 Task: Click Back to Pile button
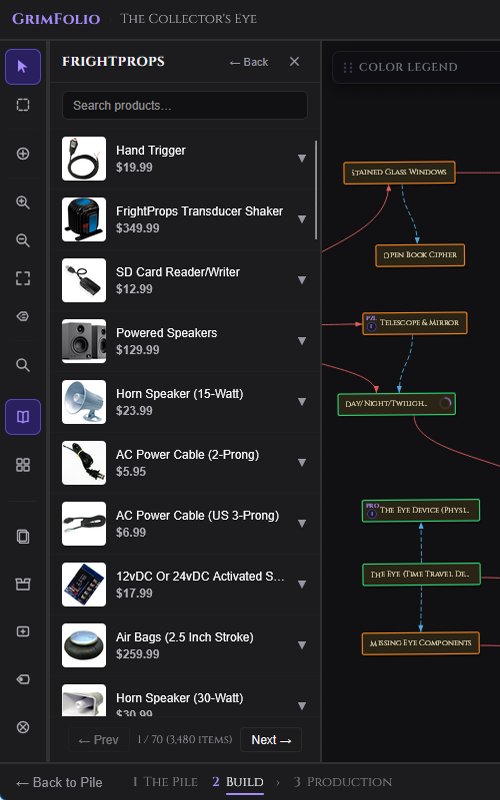[59, 783]
